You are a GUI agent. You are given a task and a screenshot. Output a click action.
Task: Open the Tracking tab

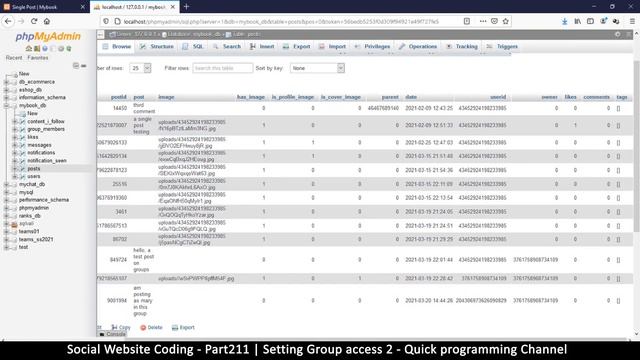click(x=462, y=47)
